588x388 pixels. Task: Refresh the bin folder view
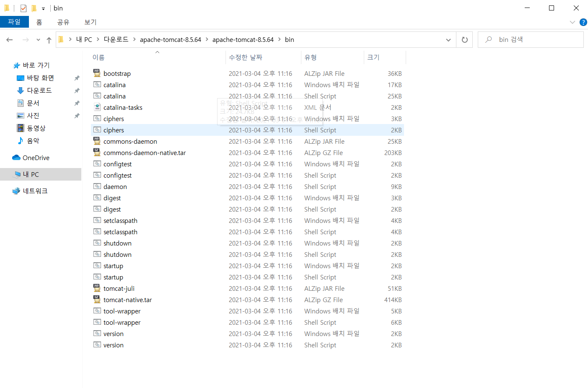tap(464, 40)
